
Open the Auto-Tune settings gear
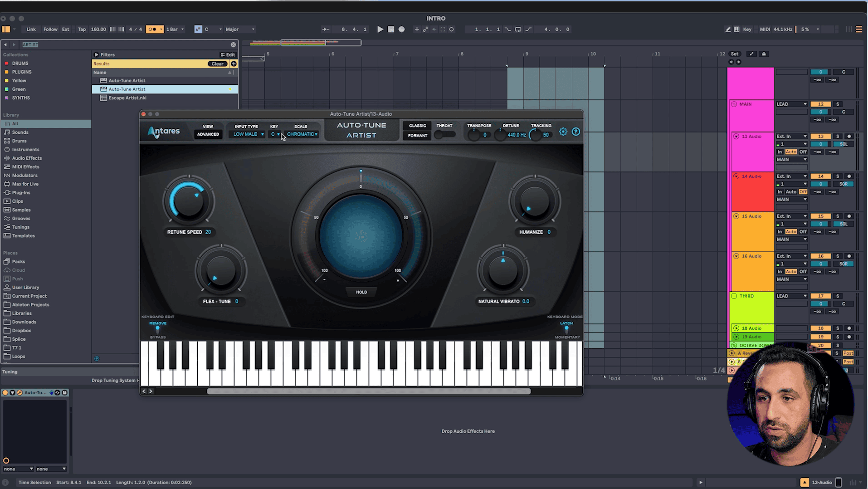tap(563, 132)
